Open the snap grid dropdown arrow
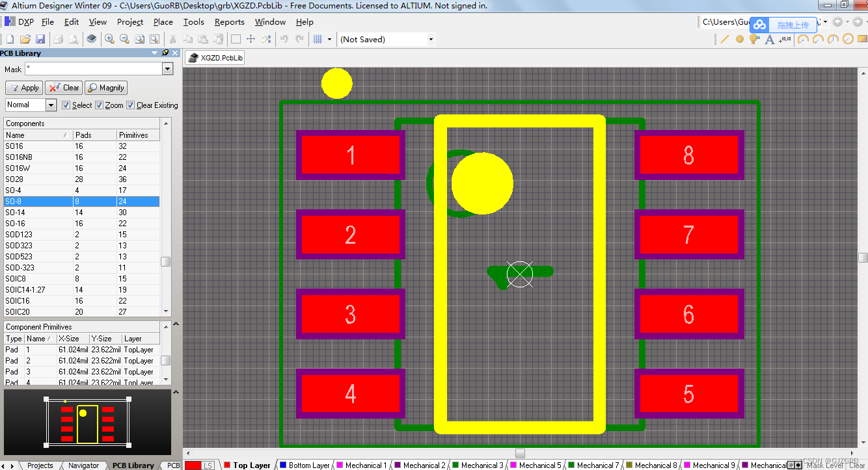The height and width of the screenshot is (470, 868). pos(328,38)
